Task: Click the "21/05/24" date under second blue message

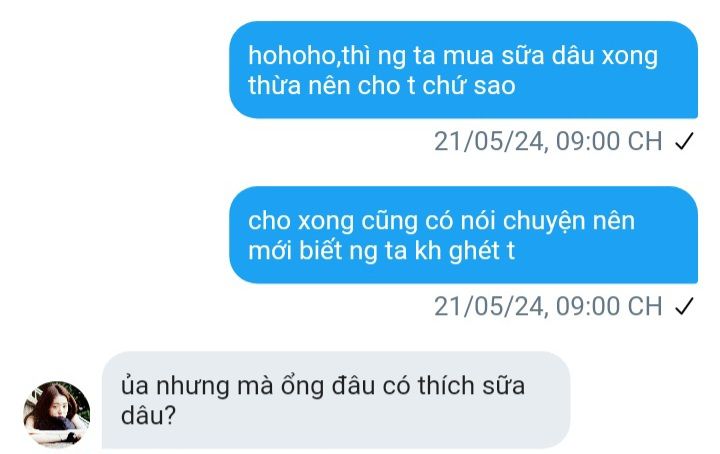Action: click(x=490, y=307)
